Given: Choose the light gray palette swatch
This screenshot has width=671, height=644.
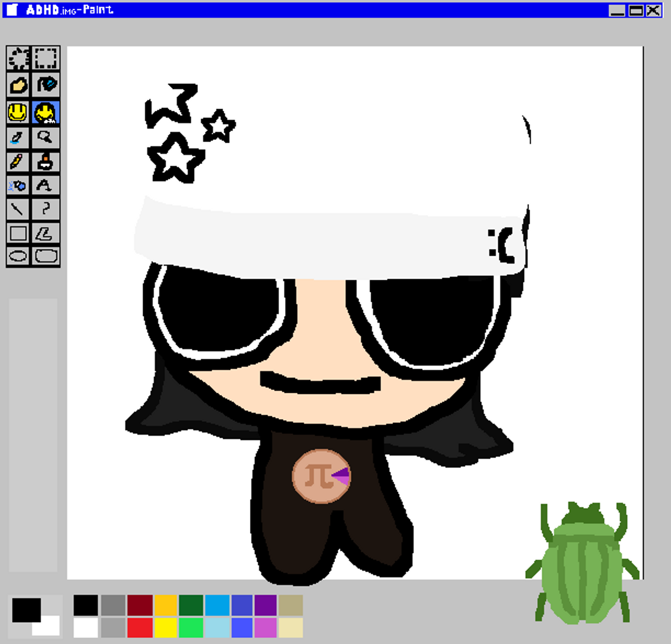Looking at the screenshot, I should click(x=113, y=628).
